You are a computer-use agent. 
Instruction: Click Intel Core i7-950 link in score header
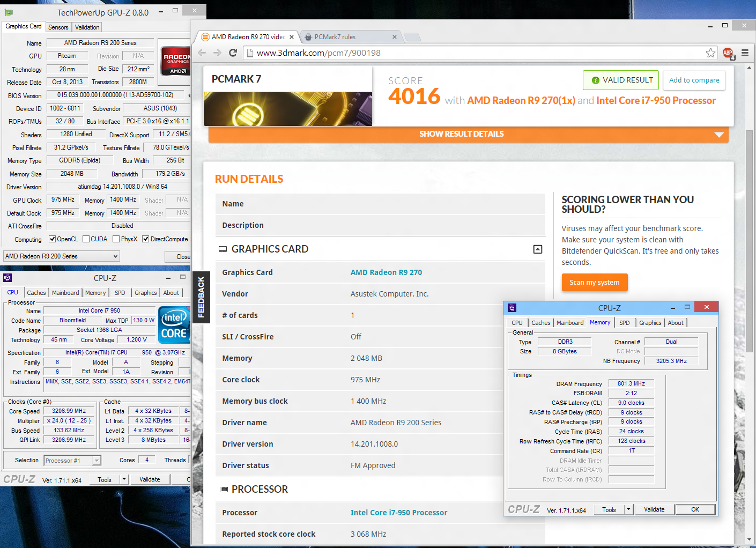(x=656, y=101)
